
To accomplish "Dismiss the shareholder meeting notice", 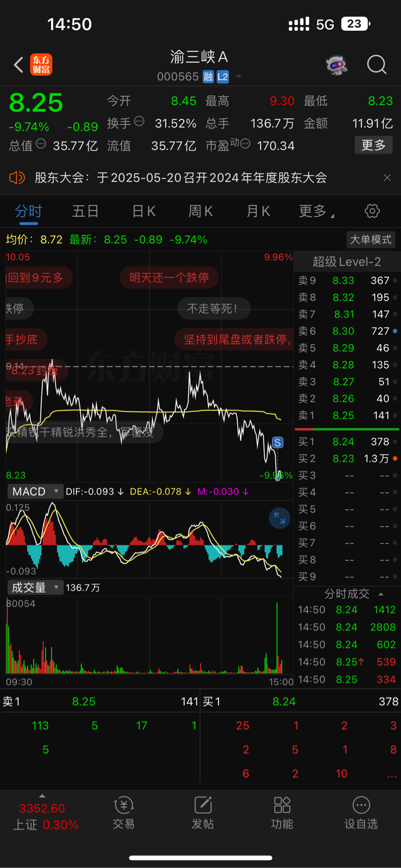I will click(387, 178).
